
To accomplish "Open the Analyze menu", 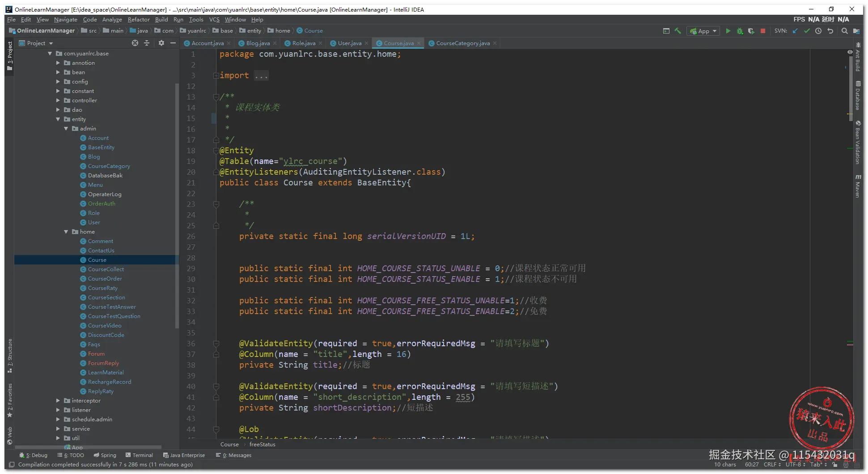I will [112, 20].
